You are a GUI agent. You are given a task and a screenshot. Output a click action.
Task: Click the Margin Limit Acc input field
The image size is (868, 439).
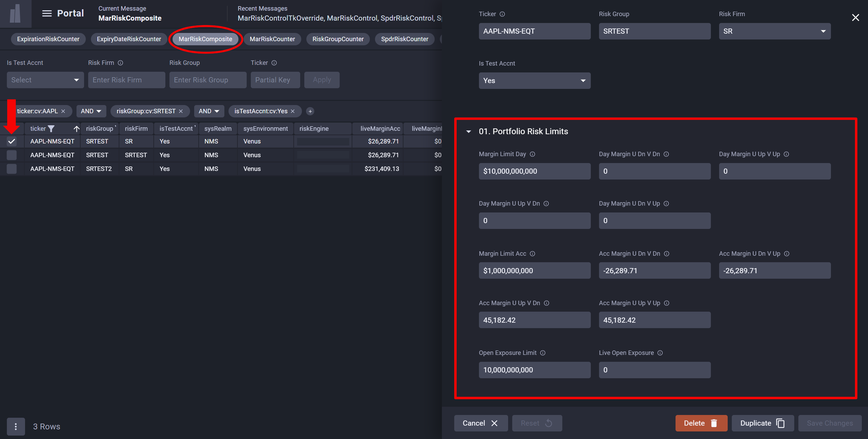click(534, 270)
